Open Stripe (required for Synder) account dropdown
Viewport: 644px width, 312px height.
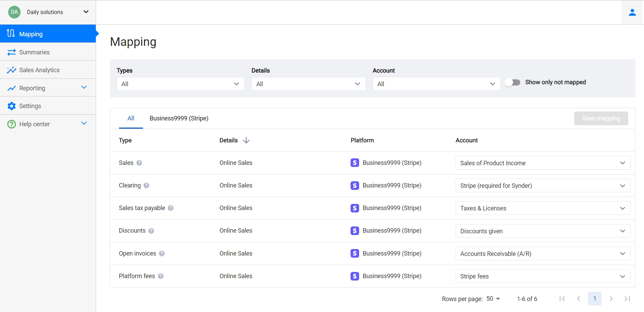click(543, 185)
